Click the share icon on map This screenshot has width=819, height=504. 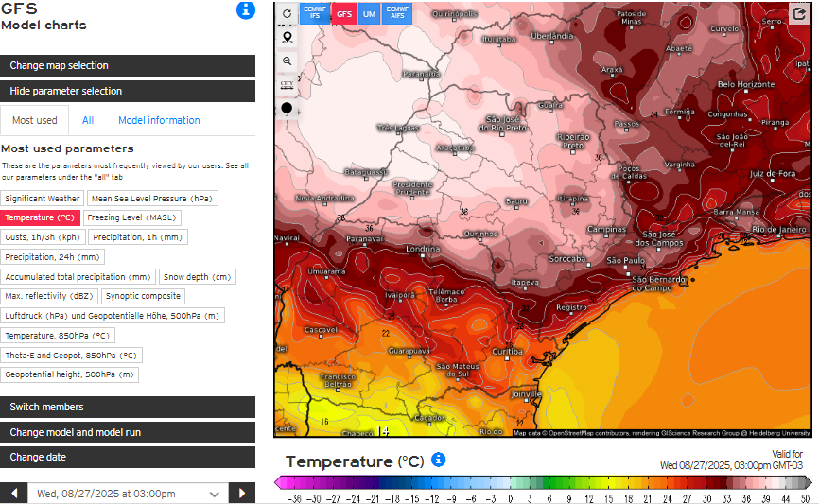tap(798, 14)
